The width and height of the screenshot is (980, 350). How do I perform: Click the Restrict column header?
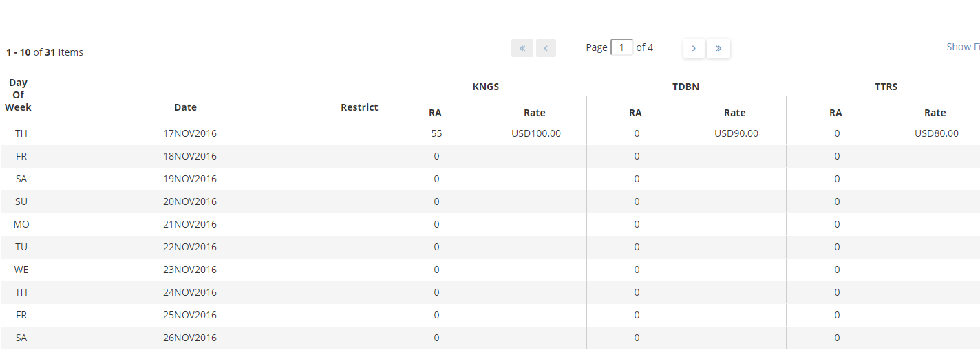tap(359, 107)
